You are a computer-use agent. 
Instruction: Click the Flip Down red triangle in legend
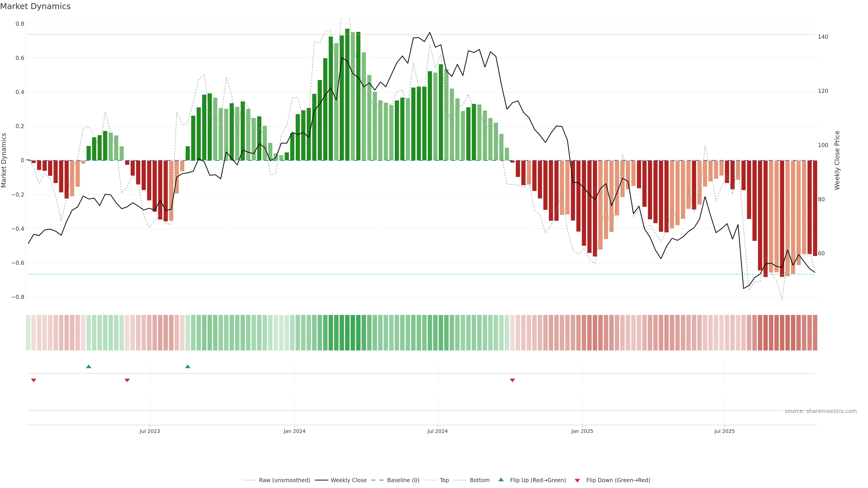577,480
